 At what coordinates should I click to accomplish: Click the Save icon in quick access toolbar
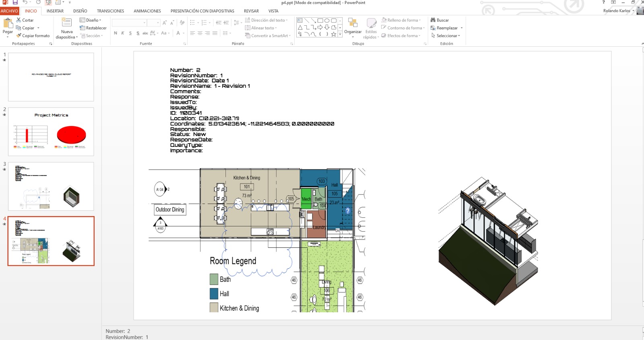[15, 2]
